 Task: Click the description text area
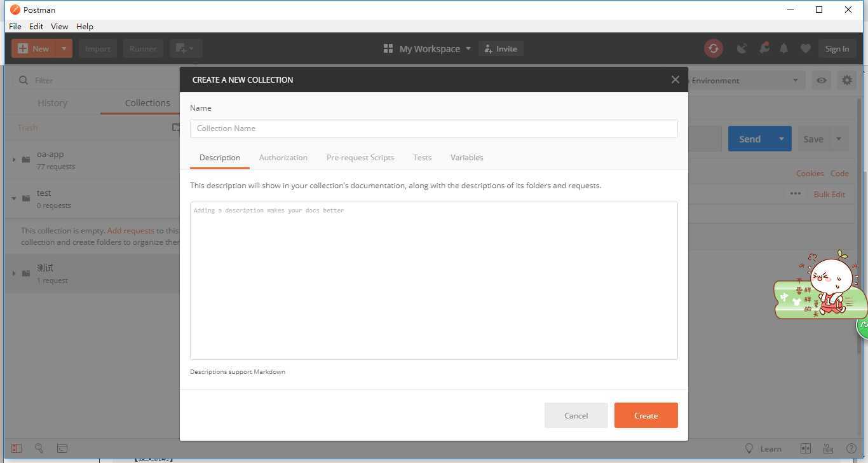434,280
